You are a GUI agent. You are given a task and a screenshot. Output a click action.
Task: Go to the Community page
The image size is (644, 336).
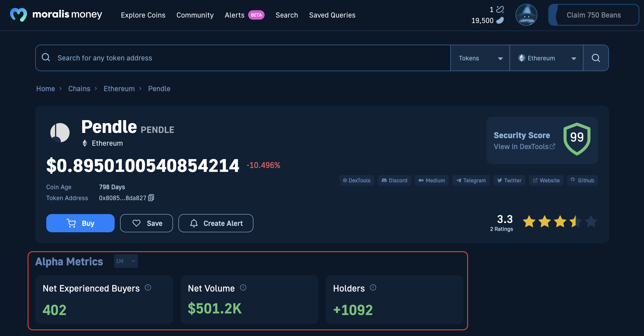click(x=195, y=15)
